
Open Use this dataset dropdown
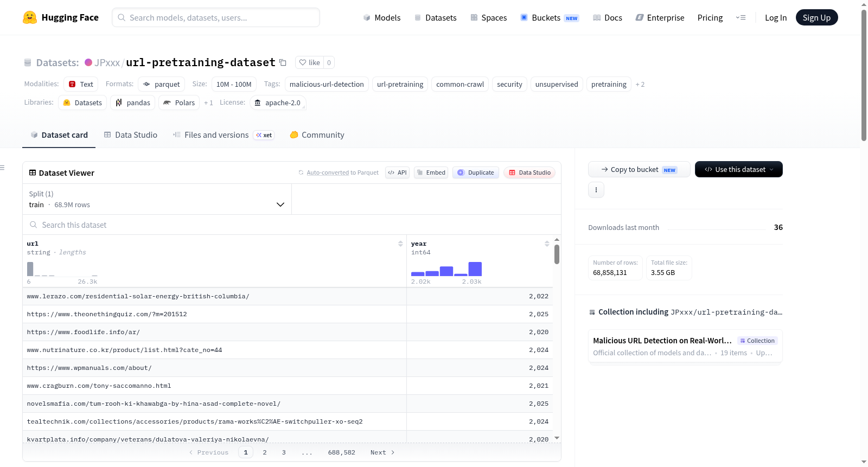pyautogui.click(x=738, y=169)
